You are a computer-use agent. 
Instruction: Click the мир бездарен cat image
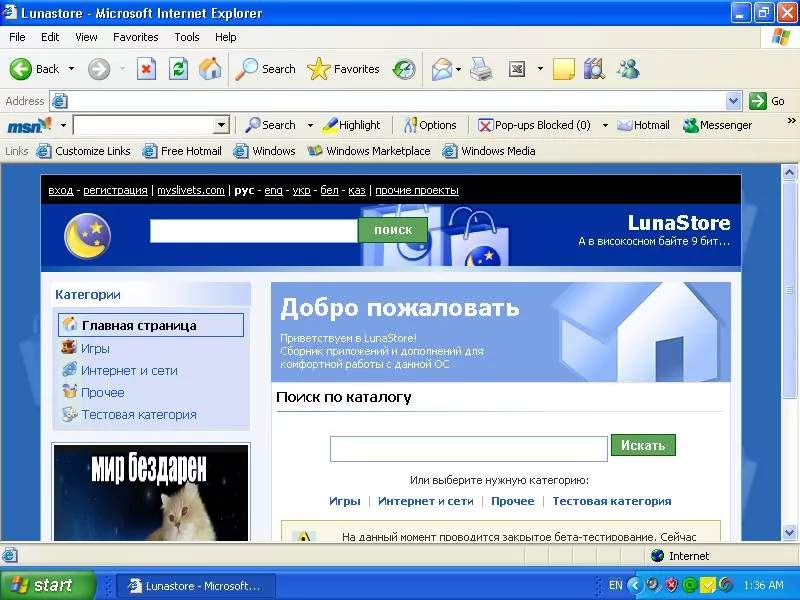[151, 493]
